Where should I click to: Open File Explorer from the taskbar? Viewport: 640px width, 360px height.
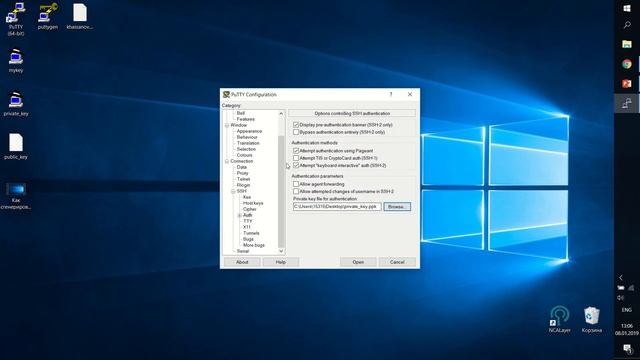tap(627, 44)
